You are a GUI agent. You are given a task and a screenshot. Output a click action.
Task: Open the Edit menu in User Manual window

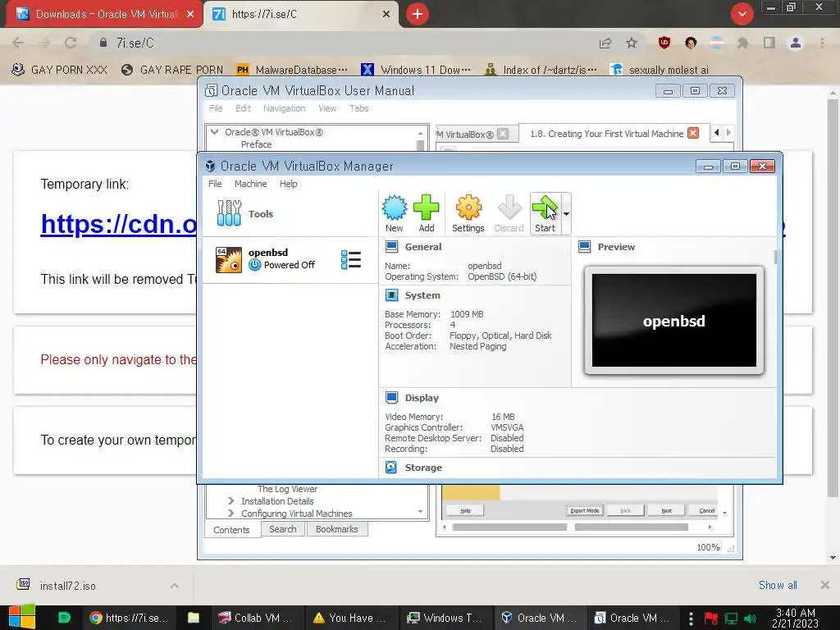[x=243, y=108]
